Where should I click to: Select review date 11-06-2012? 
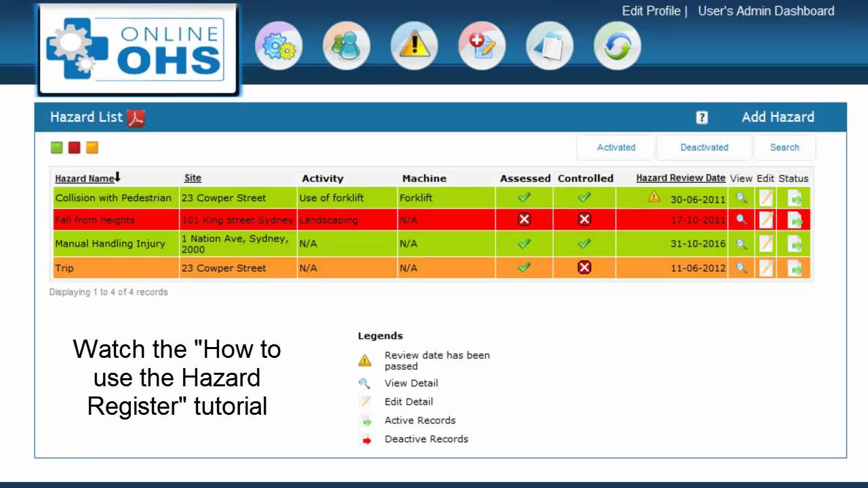click(x=698, y=268)
